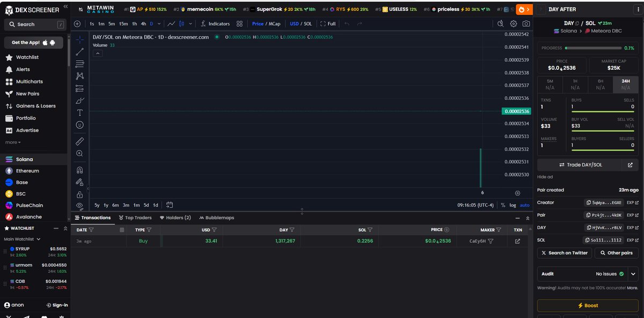Filter transactions by MAKER column funnel
The image size is (644, 318).
click(499, 230)
